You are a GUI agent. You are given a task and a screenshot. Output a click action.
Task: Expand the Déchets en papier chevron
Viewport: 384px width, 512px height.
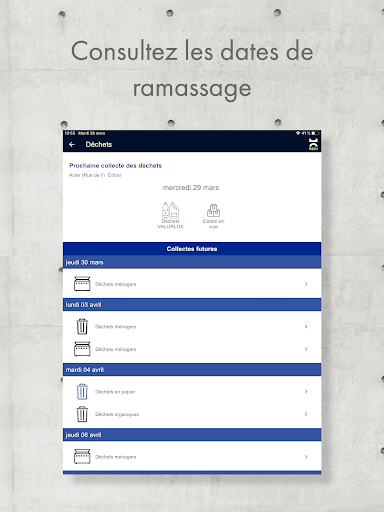tap(306, 391)
